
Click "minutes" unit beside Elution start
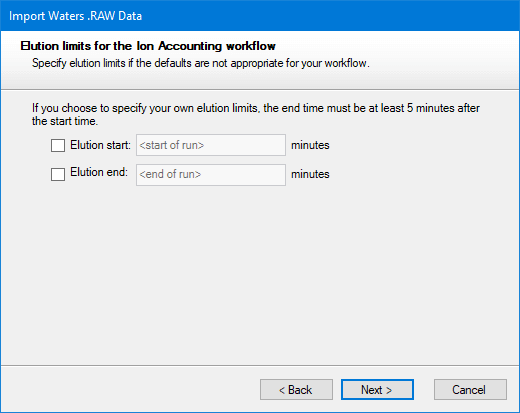[x=310, y=145]
